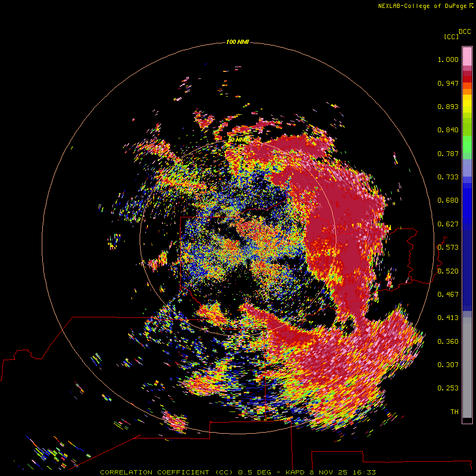Click the 100 NMI range ring label

click(x=237, y=42)
